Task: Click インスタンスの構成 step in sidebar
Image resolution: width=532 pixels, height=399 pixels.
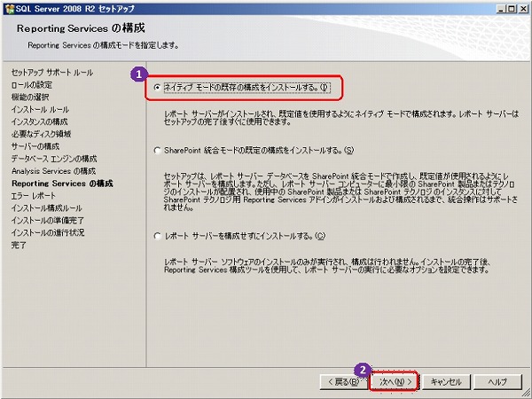Action: click(39, 121)
